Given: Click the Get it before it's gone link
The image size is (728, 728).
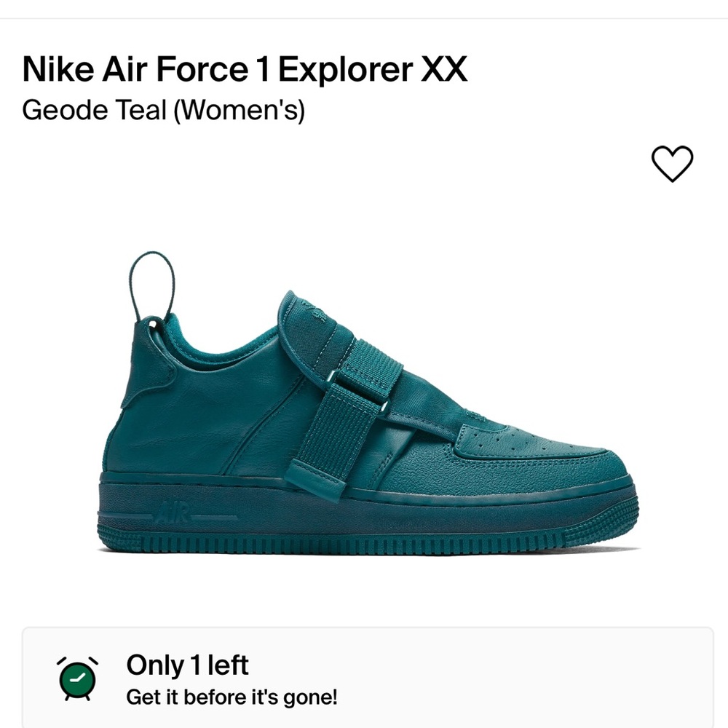Looking at the screenshot, I should pyautogui.click(x=231, y=697).
